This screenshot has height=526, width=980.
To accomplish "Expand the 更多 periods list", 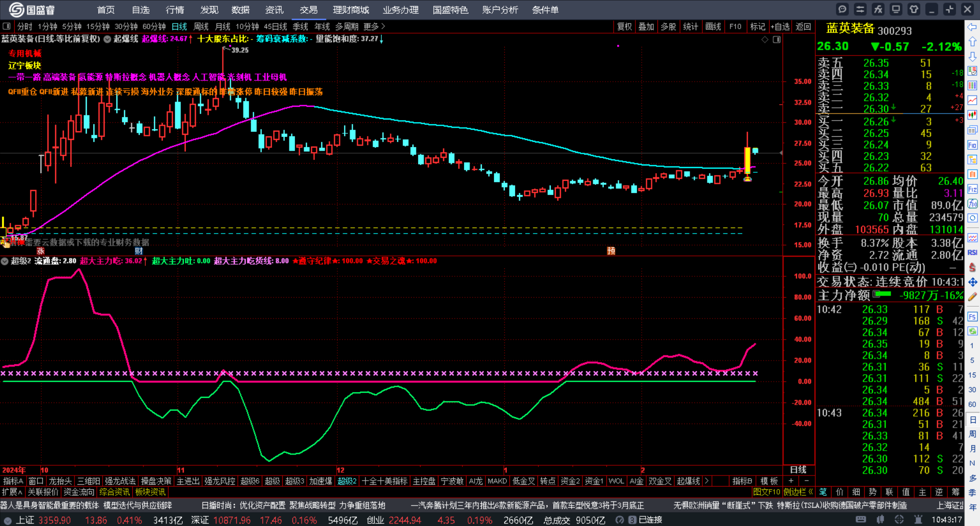I will (x=374, y=27).
